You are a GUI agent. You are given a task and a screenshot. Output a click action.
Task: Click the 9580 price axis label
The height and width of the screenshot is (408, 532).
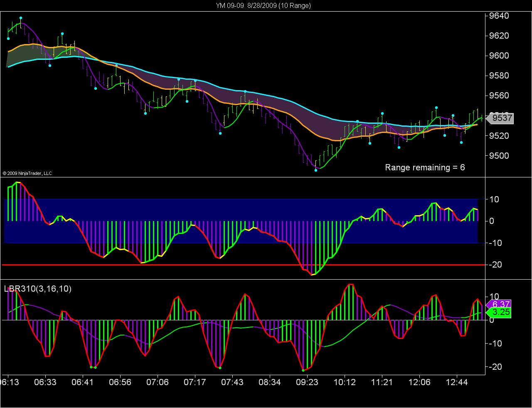pos(500,76)
